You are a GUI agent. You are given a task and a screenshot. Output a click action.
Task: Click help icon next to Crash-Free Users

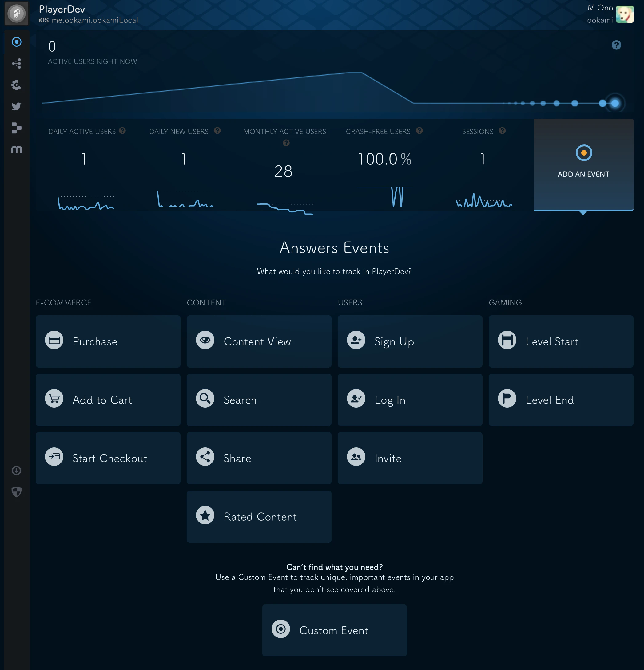(419, 131)
